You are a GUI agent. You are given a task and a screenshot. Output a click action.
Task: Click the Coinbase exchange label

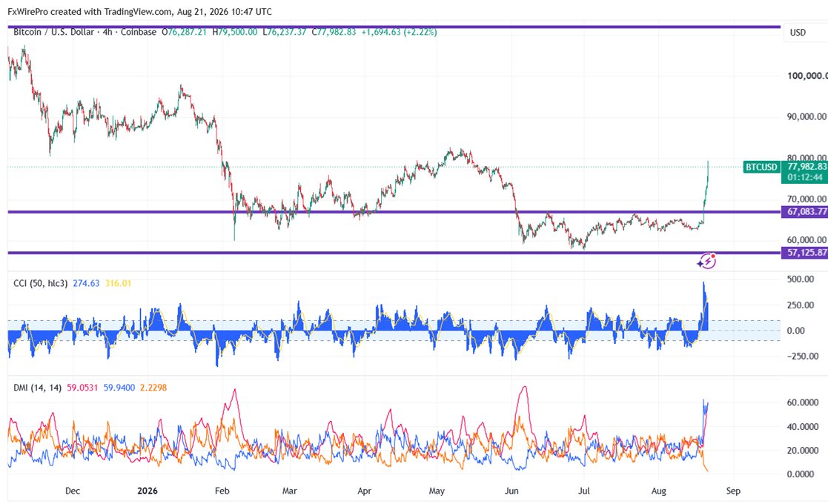click(x=139, y=32)
